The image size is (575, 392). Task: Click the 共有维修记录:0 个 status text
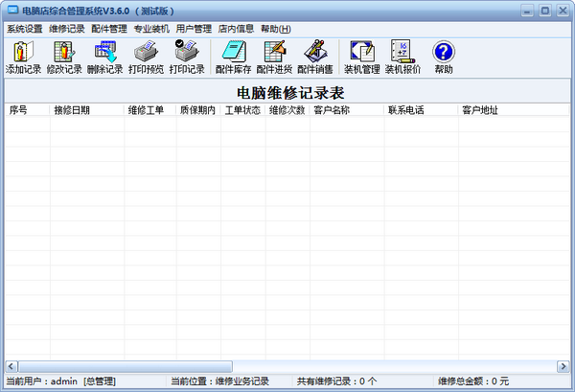(336, 381)
